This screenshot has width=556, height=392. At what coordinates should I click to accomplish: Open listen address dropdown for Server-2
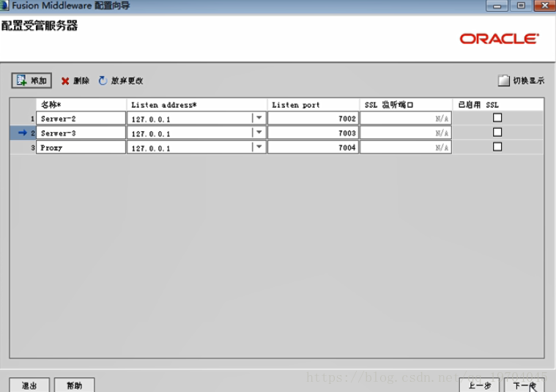(259, 118)
